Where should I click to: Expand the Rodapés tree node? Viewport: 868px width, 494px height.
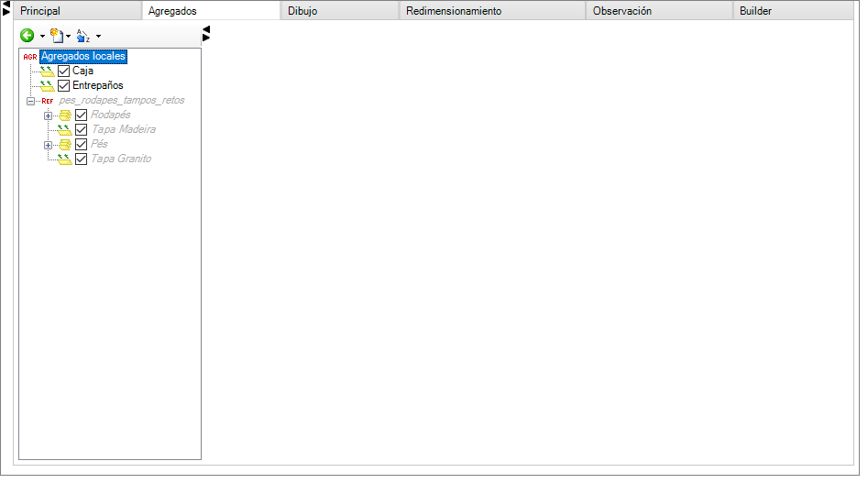pos(49,115)
